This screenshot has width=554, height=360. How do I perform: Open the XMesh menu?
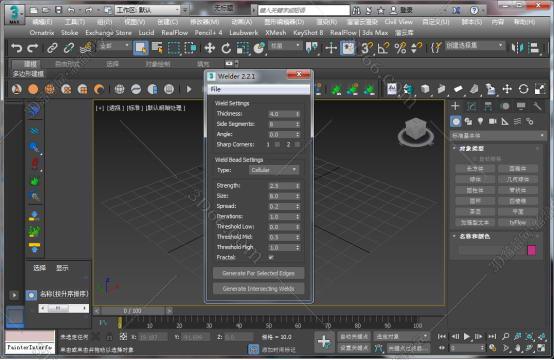[x=276, y=33]
